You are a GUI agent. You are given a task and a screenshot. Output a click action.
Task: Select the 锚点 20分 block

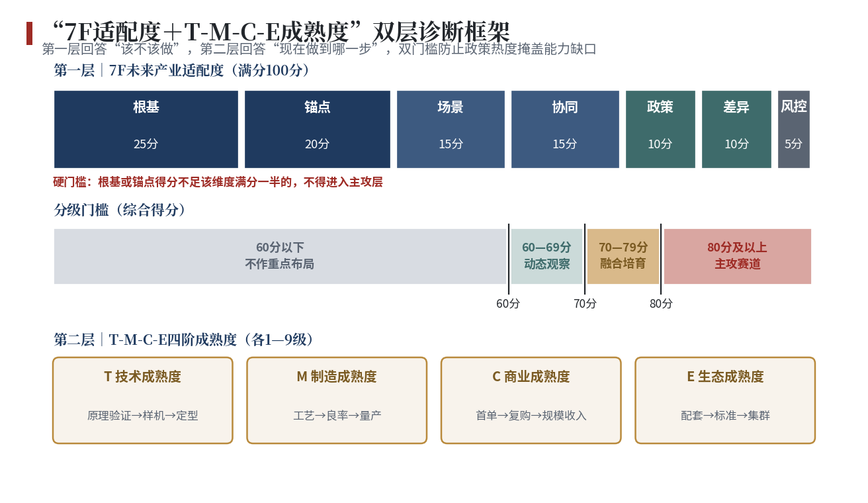[x=318, y=129]
